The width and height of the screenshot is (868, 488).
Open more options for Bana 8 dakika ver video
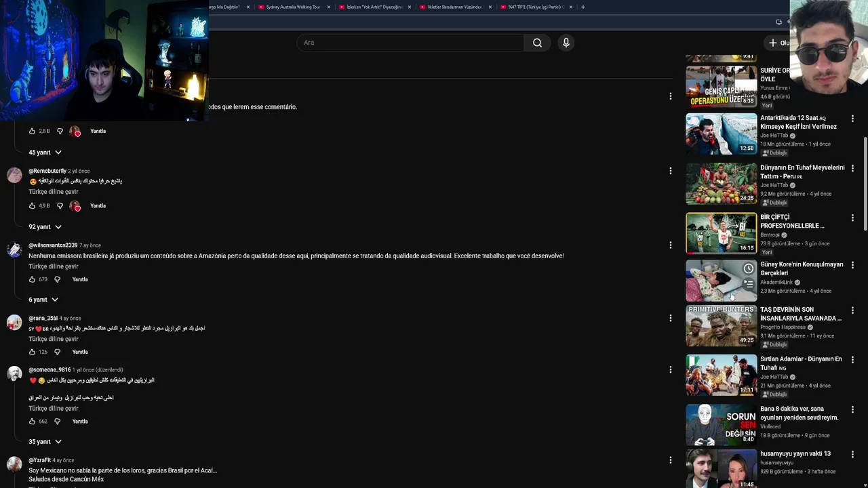[852, 409]
